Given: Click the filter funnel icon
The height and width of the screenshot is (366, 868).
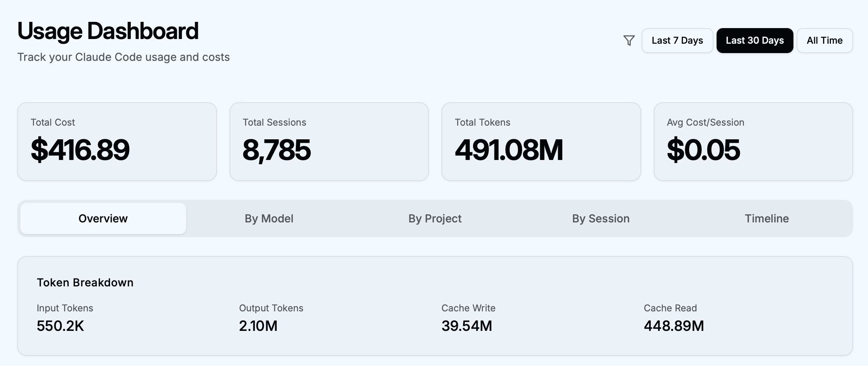Looking at the screenshot, I should [x=629, y=41].
